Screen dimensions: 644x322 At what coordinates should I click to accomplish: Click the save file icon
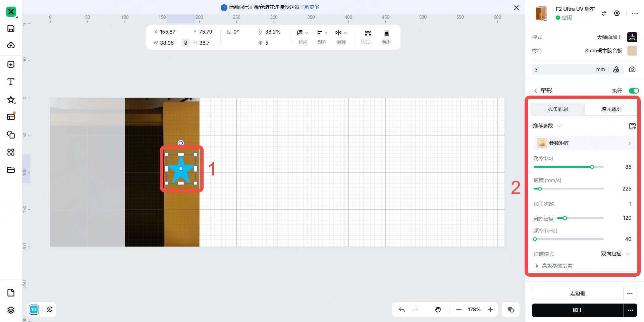pos(11,29)
